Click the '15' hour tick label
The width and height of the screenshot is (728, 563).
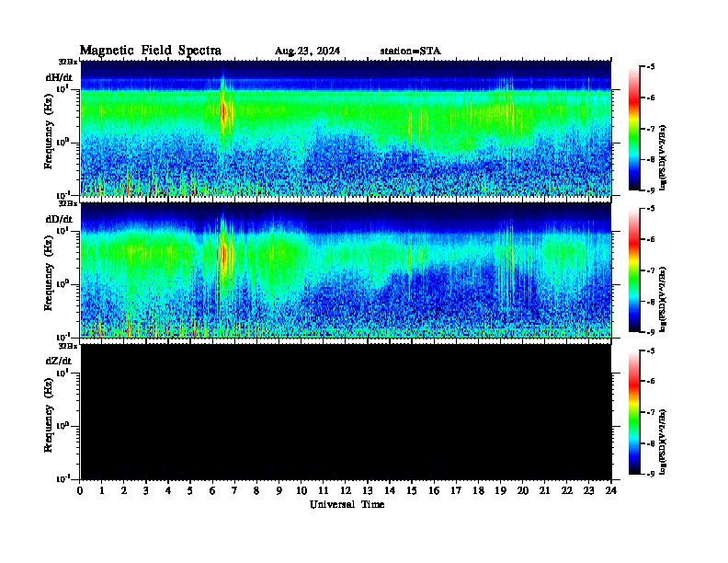click(x=413, y=490)
